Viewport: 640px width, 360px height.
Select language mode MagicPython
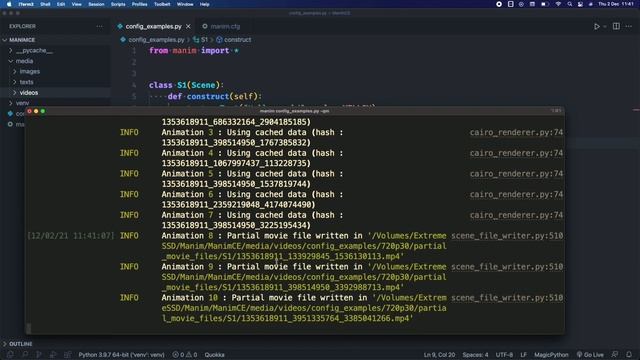click(551, 355)
